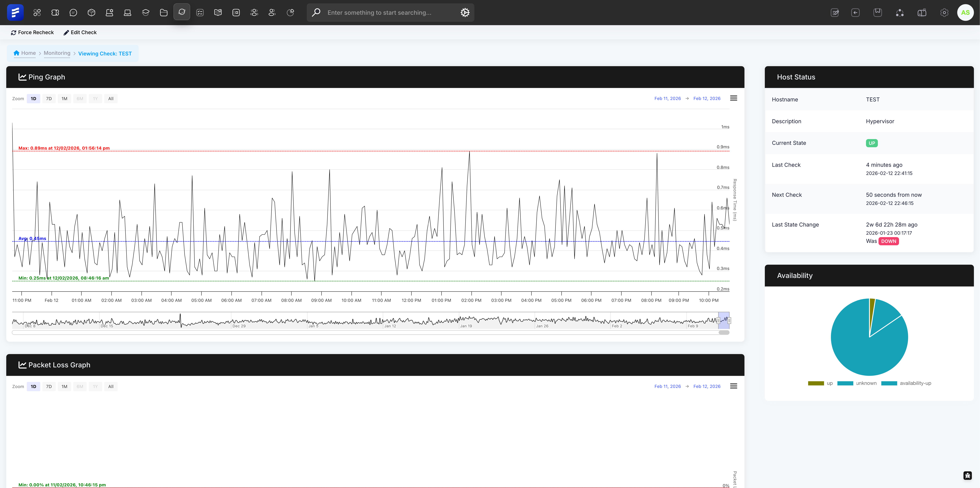
Task: Click the last check timestamp 2026-02-12 22:41:15
Action: coord(889,173)
